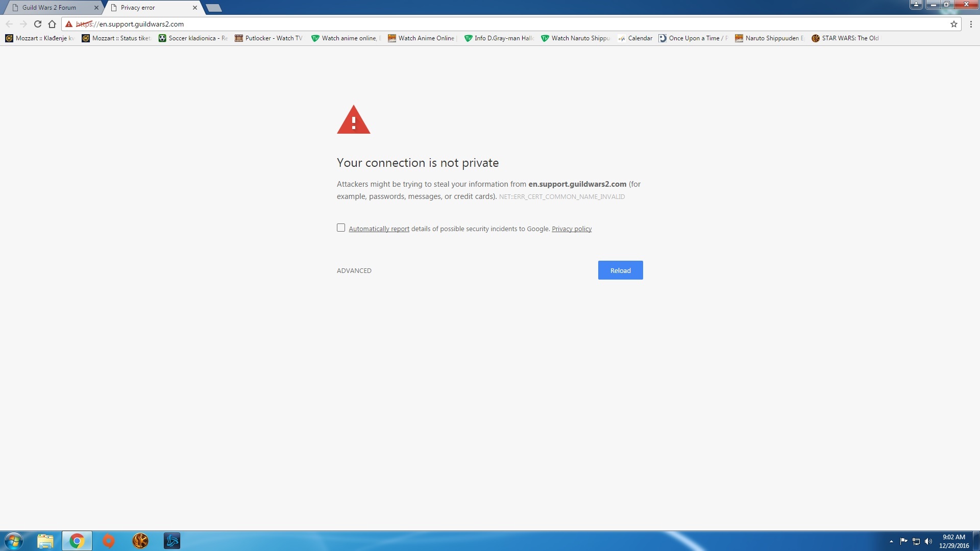
Task: Open Soccer kladionica bookmark
Action: [193, 38]
